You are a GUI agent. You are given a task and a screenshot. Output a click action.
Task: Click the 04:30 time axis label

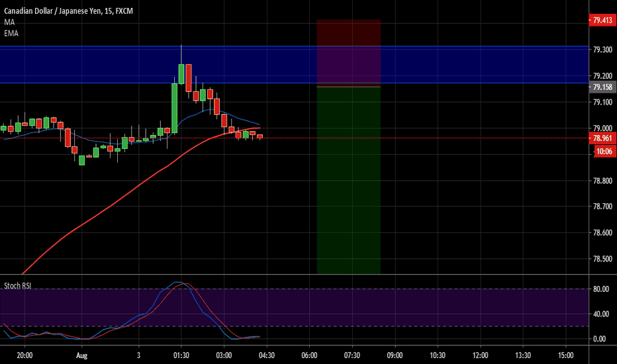click(x=266, y=355)
